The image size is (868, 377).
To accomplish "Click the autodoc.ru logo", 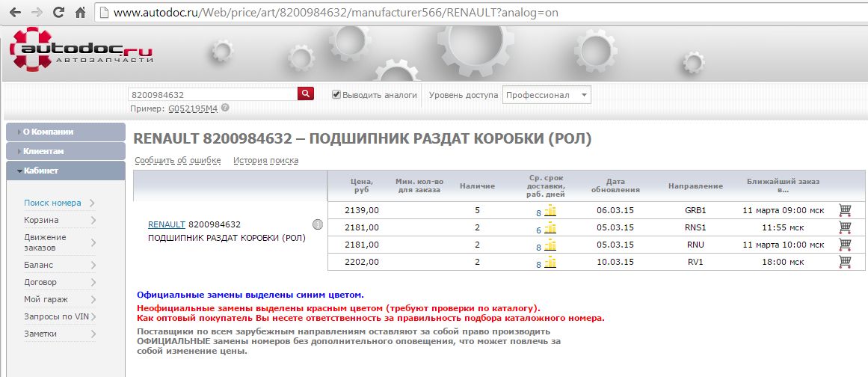I will (x=81, y=49).
